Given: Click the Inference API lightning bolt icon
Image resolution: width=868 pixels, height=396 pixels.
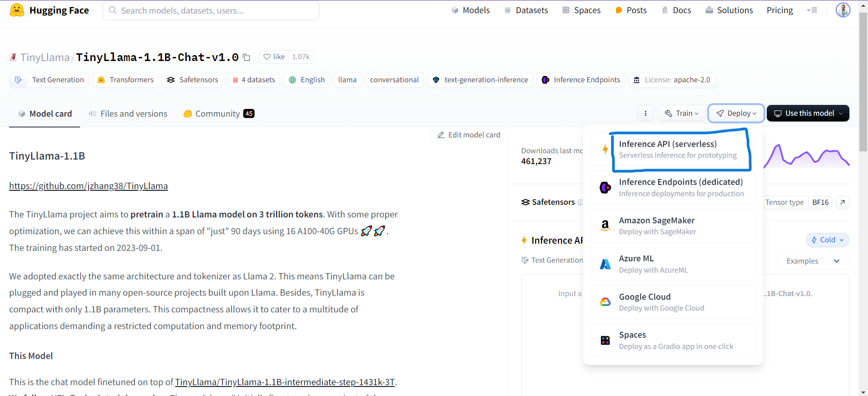Looking at the screenshot, I should 605,149.
